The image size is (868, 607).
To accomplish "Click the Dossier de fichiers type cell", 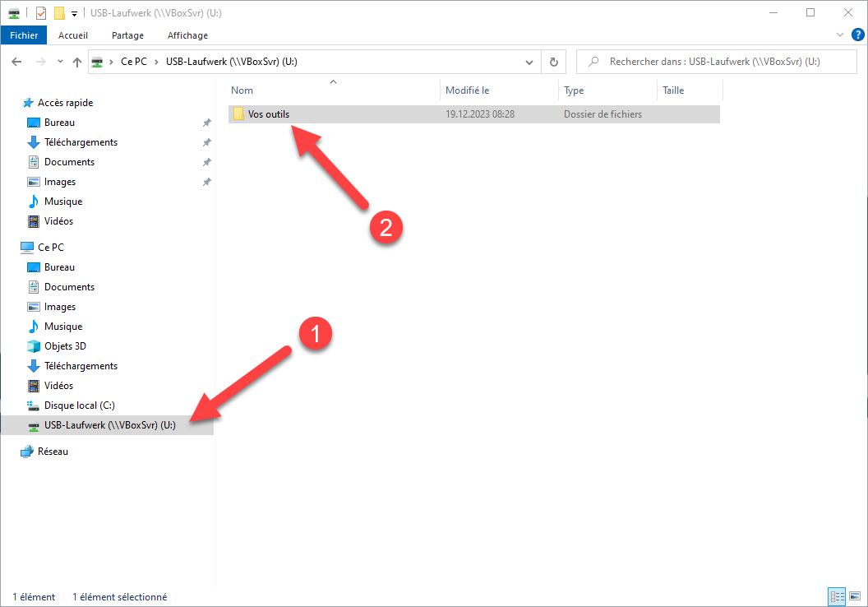I will click(603, 114).
